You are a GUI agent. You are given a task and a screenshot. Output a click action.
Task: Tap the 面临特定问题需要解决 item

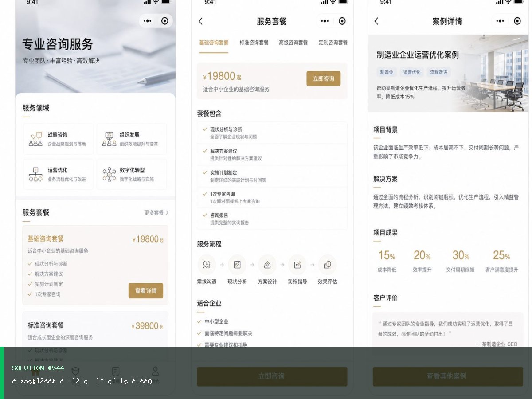(x=224, y=333)
